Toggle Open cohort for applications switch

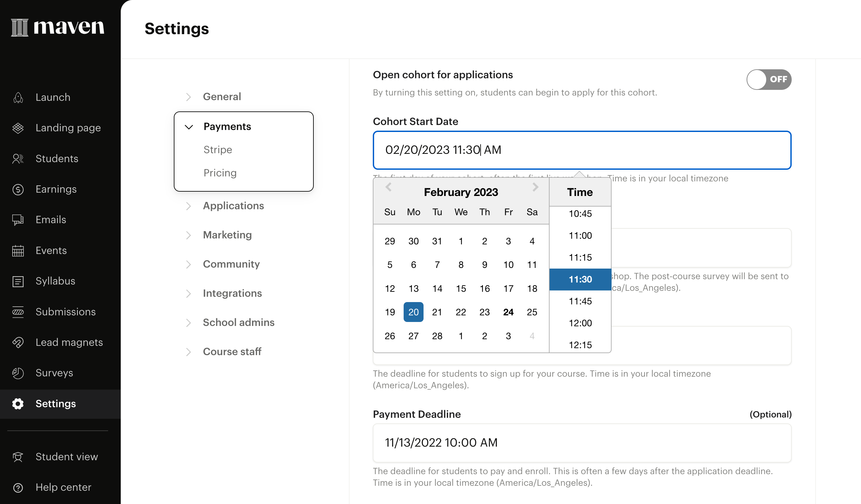(768, 79)
